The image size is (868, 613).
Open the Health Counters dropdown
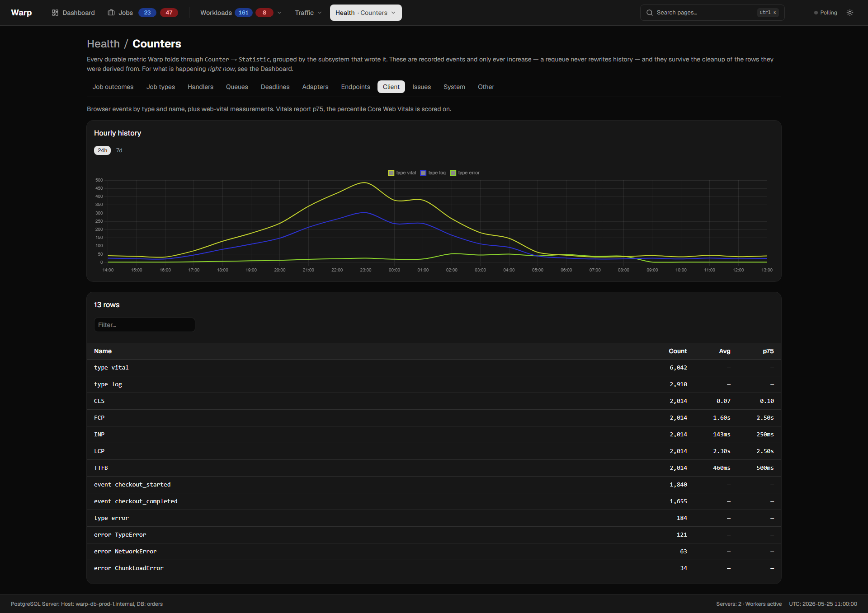(366, 13)
